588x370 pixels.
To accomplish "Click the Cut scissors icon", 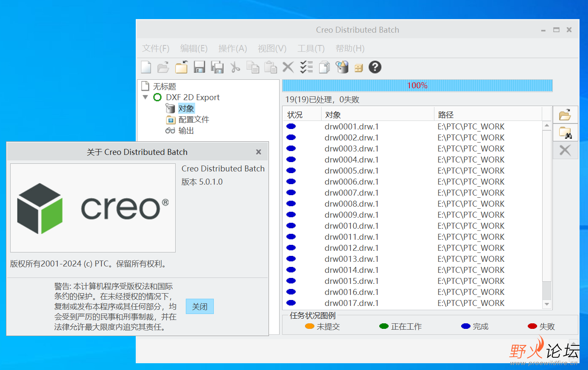I will pyautogui.click(x=235, y=67).
